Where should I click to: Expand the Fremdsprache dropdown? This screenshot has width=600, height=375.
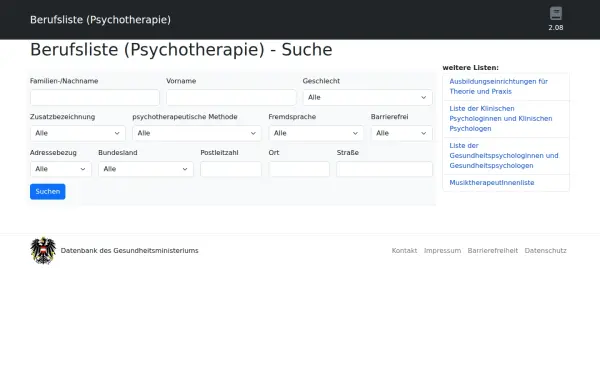coord(316,133)
